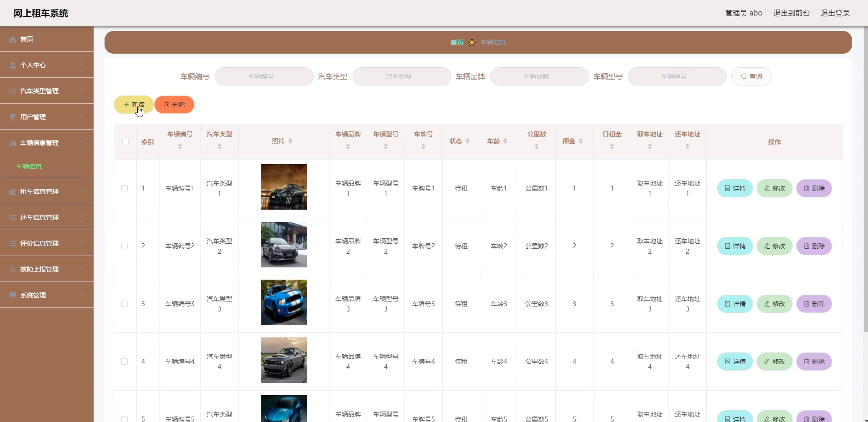Sort by 公里数 column arrows
The width and height of the screenshot is (868, 422).
tap(537, 146)
